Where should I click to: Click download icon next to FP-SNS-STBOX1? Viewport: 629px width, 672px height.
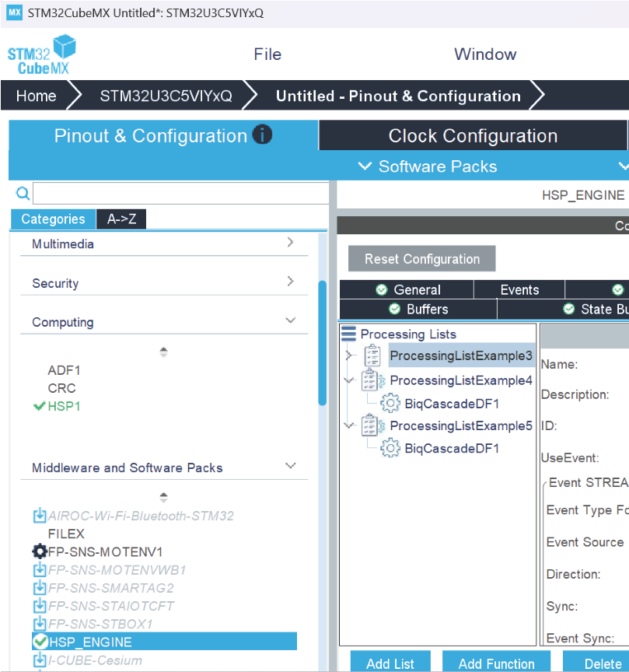40,624
